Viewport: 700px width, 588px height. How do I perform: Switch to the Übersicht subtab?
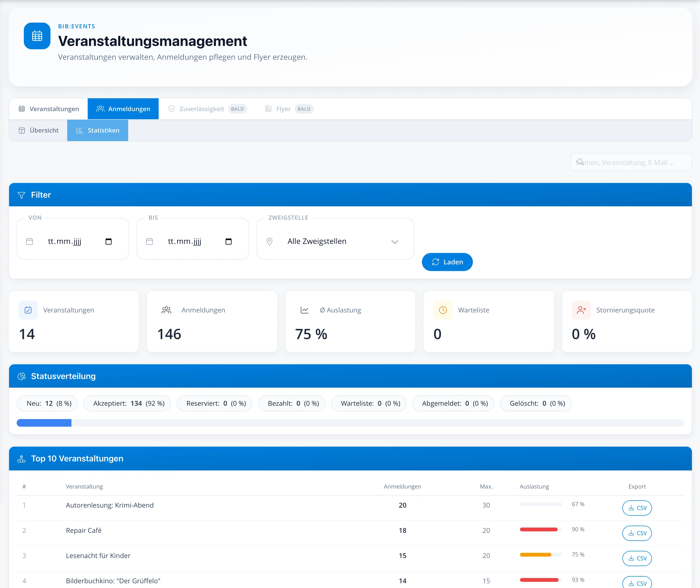click(38, 130)
